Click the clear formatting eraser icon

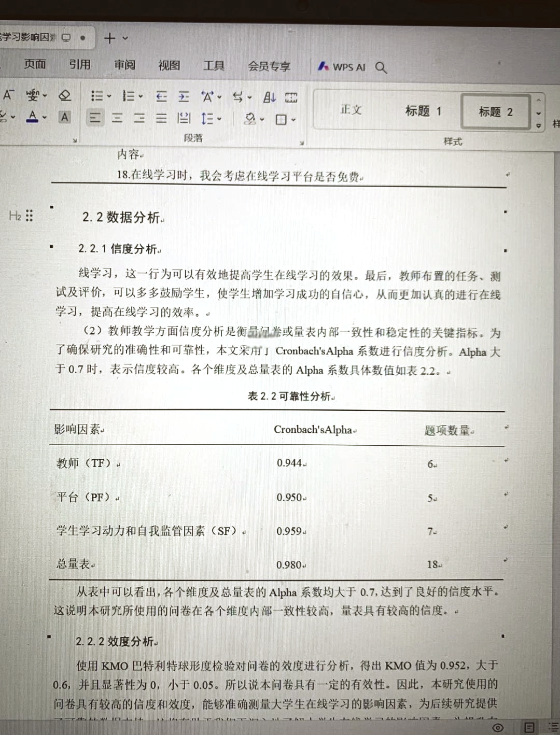[64, 95]
